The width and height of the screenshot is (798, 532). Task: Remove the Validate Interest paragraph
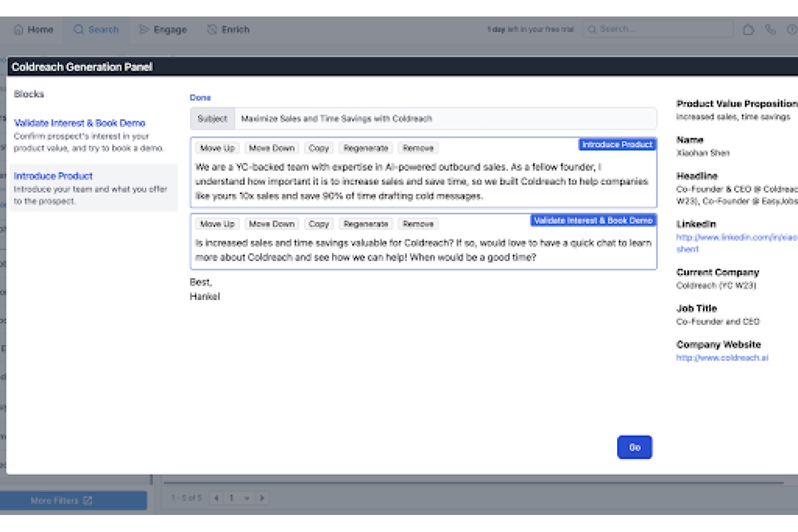pyautogui.click(x=418, y=224)
